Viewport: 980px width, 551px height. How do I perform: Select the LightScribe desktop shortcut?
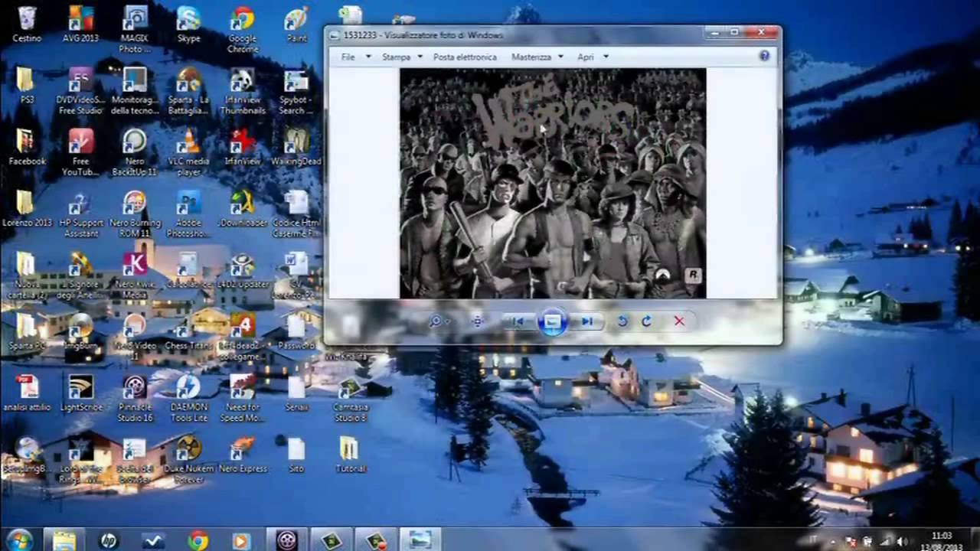coord(80,394)
